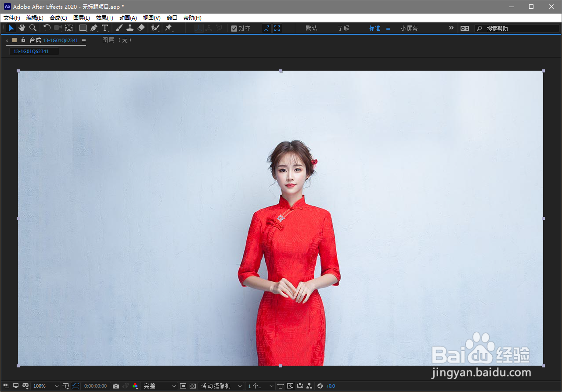Select the Brush tool
Viewport: 562px width, 392px height.
[x=119, y=28]
